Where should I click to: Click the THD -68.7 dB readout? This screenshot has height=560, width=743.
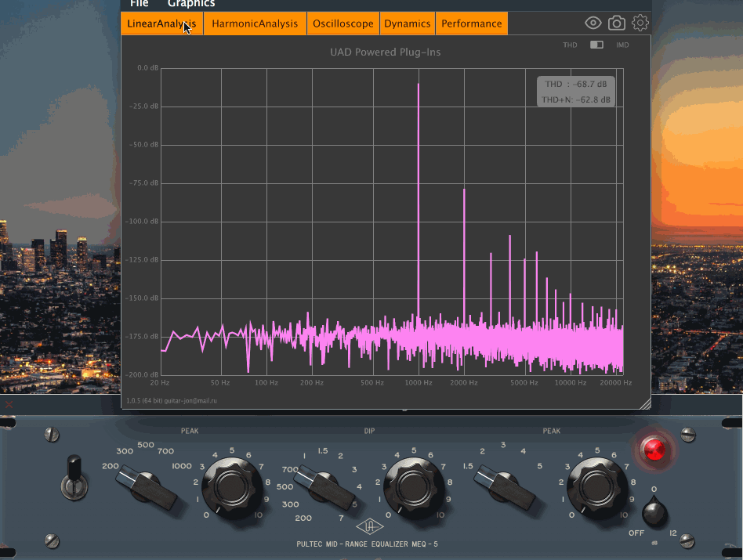576,84
